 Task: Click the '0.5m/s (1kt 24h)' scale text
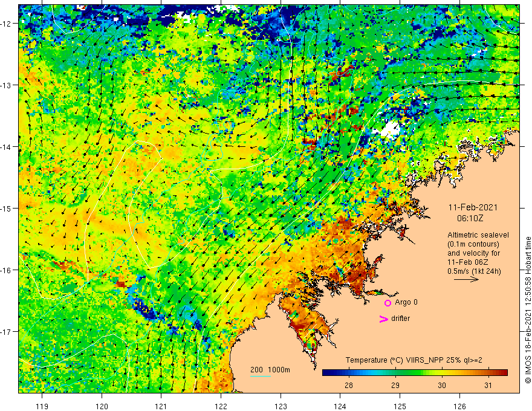pyautogui.click(x=474, y=271)
